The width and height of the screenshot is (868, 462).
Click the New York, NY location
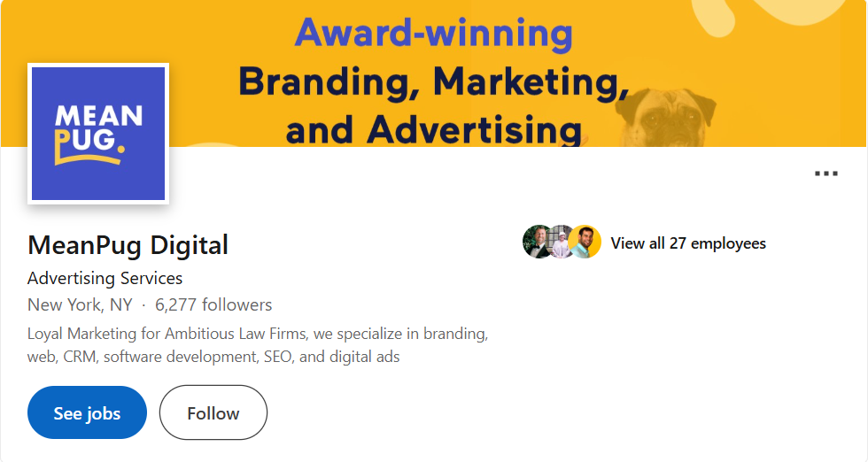(x=80, y=305)
